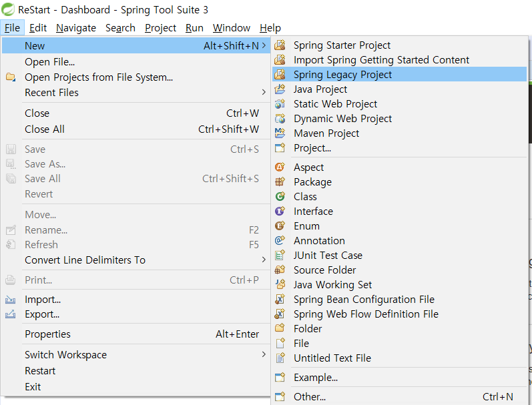Expand the New submenu arrow
This screenshot has height=405, width=532.
(x=264, y=45)
